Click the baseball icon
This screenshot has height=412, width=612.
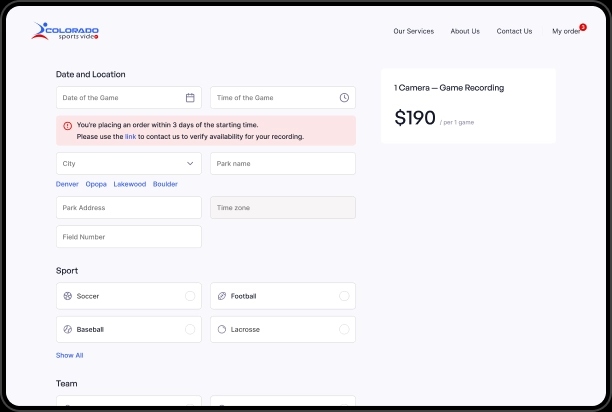[x=68, y=329]
